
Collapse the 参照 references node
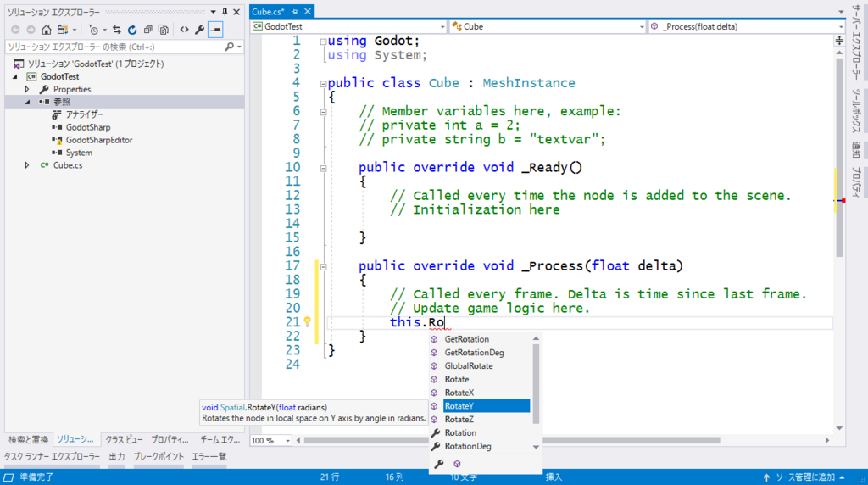pos(27,102)
